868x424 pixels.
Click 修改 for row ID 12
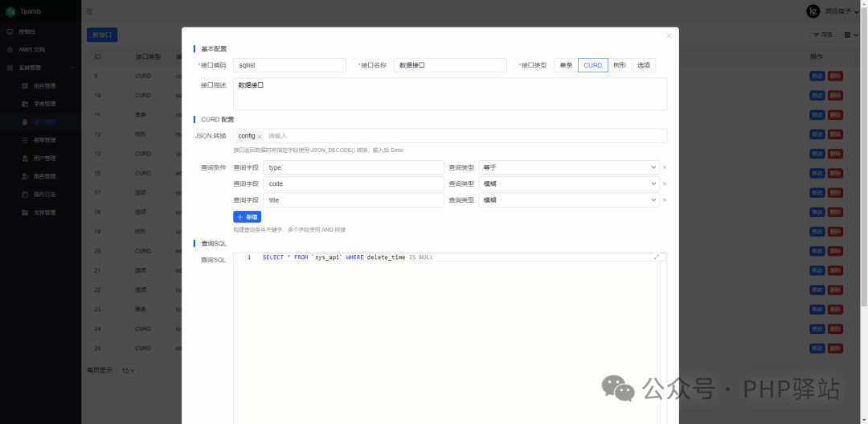[817, 134]
